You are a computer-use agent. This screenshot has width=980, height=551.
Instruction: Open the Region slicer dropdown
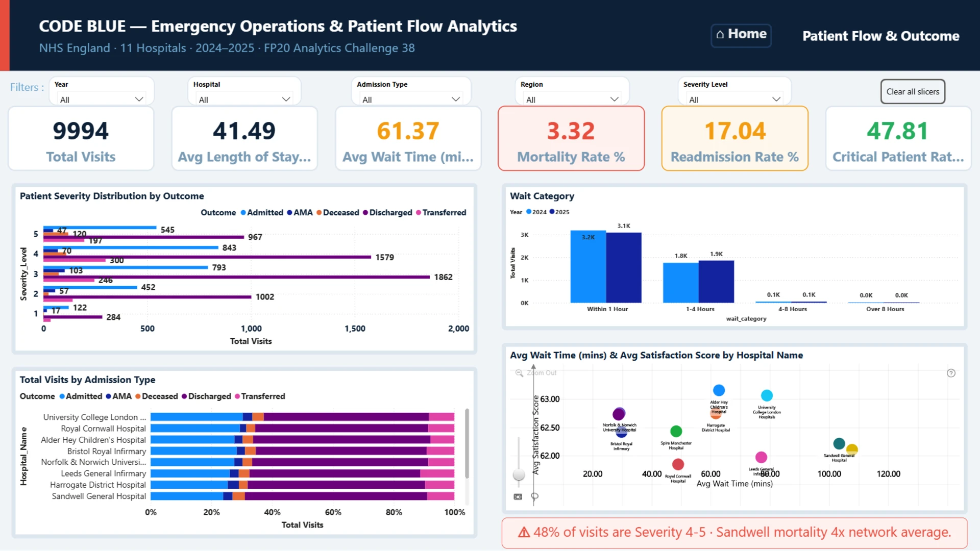pyautogui.click(x=572, y=99)
